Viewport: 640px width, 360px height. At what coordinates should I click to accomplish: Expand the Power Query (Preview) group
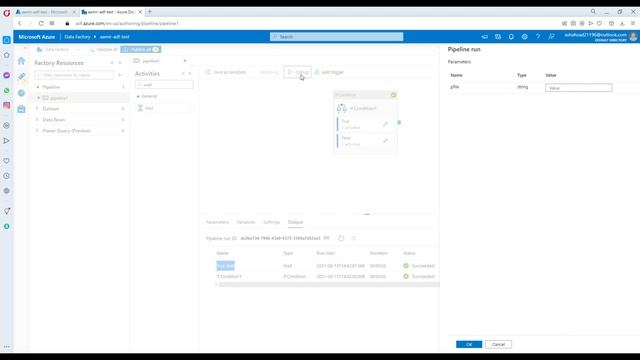click(x=38, y=131)
